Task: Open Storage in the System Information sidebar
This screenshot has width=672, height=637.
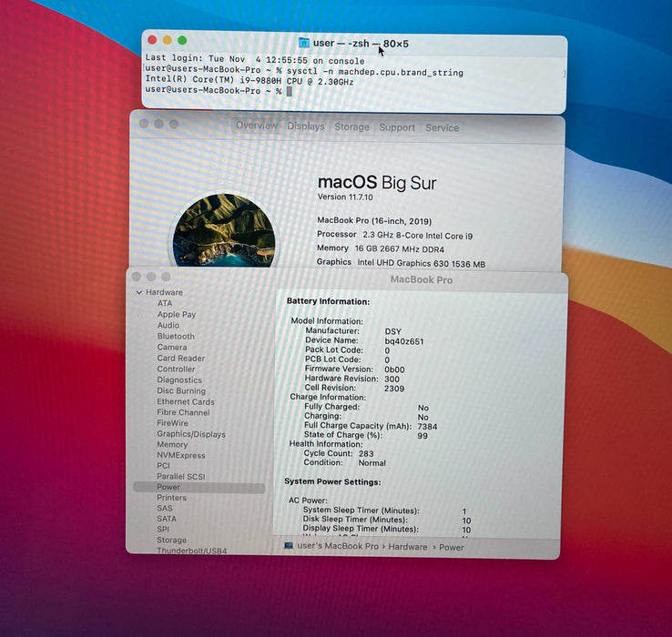Action: 171,541
